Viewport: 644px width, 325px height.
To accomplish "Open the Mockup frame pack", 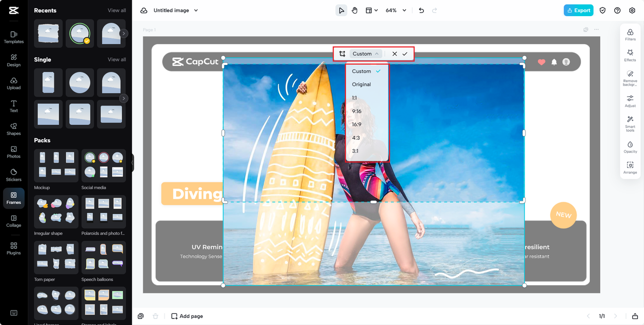I will coord(56,166).
